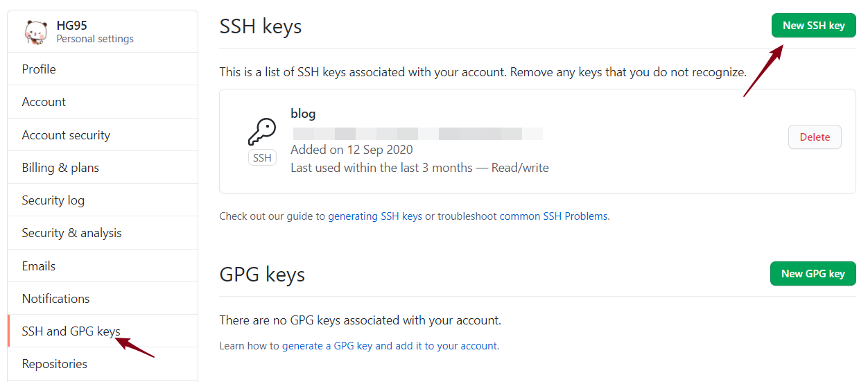Click the HG95 profile avatar image
The width and height of the screenshot is (868, 382).
35,32
